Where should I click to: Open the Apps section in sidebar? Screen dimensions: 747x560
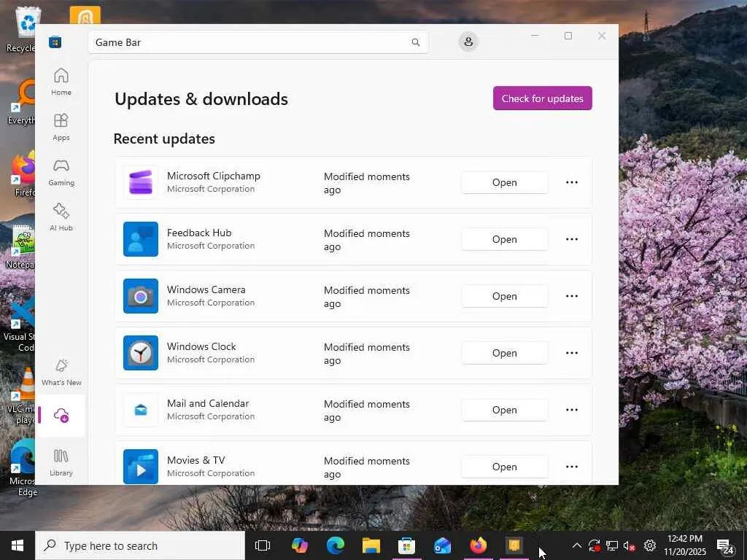61,127
